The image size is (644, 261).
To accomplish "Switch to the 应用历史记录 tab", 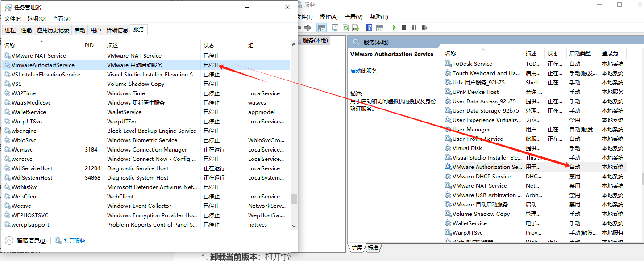I will [x=53, y=30].
